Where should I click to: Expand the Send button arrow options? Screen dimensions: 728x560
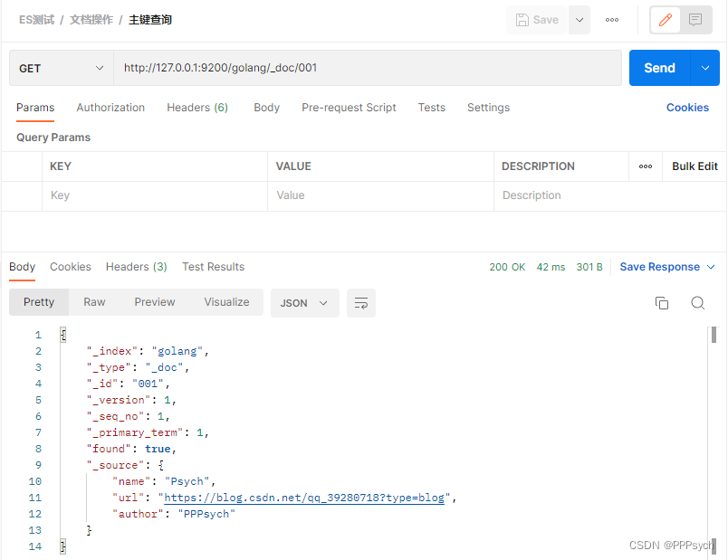pyautogui.click(x=705, y=68)
